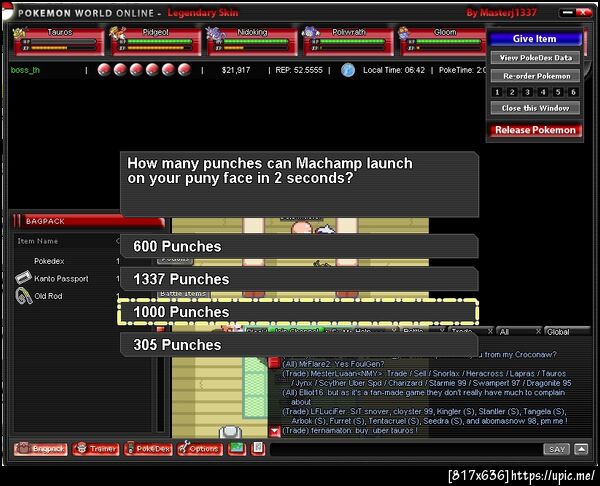Open the world map icon beside Options
This screenshot has height=486, width=600.
point(237,448)
